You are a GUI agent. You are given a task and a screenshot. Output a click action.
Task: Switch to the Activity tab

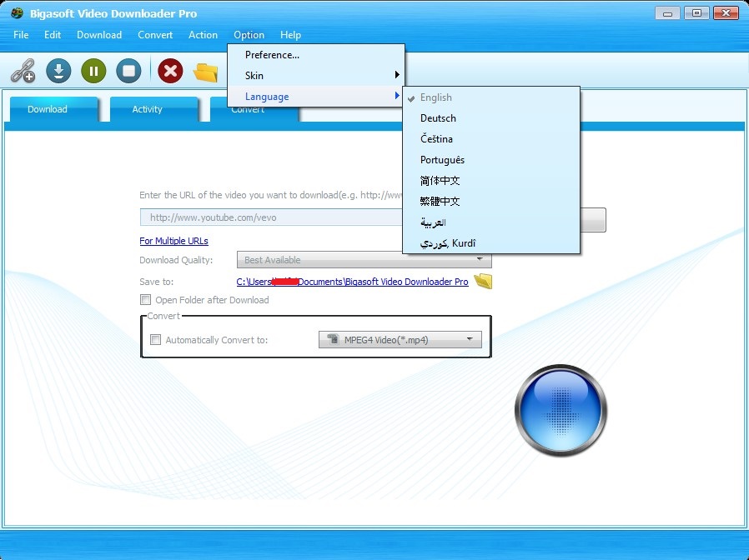pyautogui.click(x=153, y=109)
